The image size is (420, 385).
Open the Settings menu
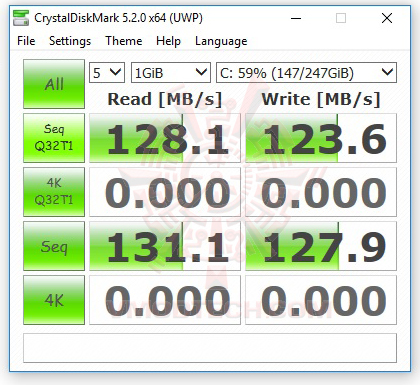point(70,41)
